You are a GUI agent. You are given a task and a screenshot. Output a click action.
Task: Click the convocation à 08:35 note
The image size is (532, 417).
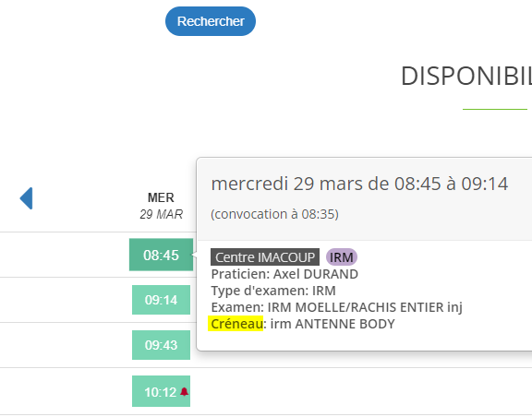coord(275,214)
